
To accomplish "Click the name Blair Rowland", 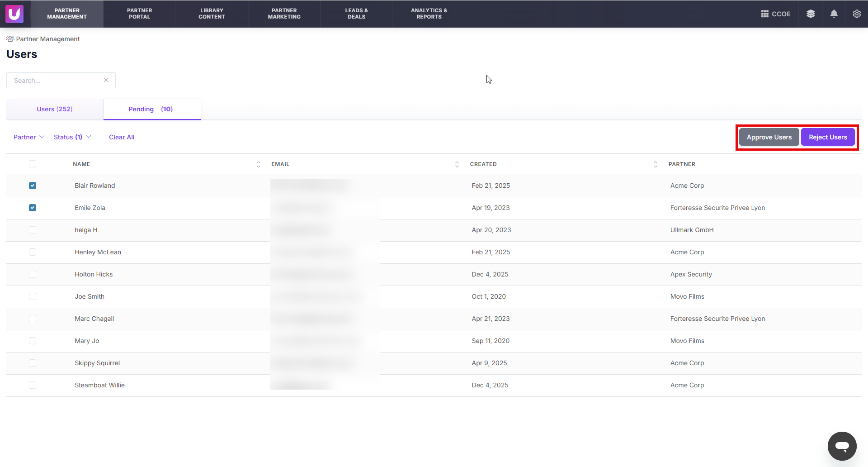I will pyautogui.click(x=95, y=186).
